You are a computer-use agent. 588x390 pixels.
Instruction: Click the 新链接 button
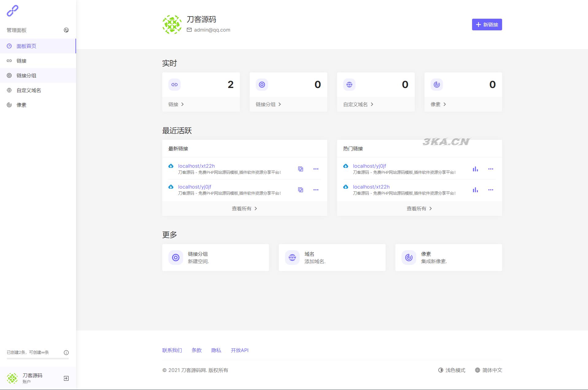point(486,25)
